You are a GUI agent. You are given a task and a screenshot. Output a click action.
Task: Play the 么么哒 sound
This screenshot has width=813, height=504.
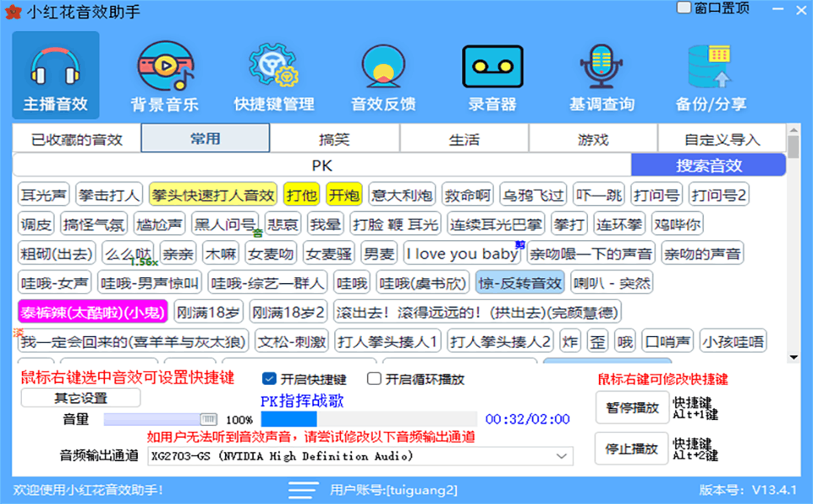pyautogui.click(x=129, y=254)
